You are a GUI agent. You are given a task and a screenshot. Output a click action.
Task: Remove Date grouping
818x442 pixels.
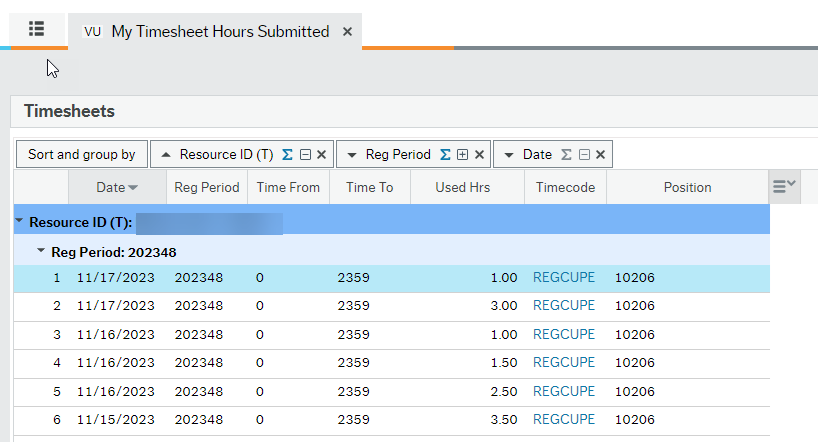(600, 154)
